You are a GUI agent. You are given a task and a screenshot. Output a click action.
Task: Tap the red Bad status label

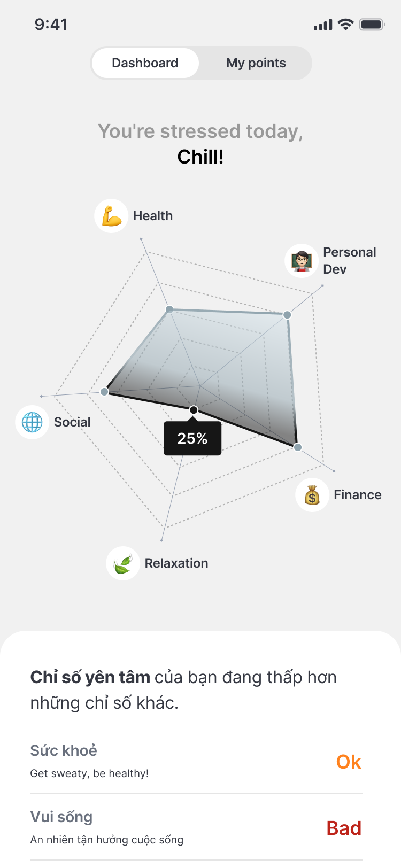(x=344, y=828)
